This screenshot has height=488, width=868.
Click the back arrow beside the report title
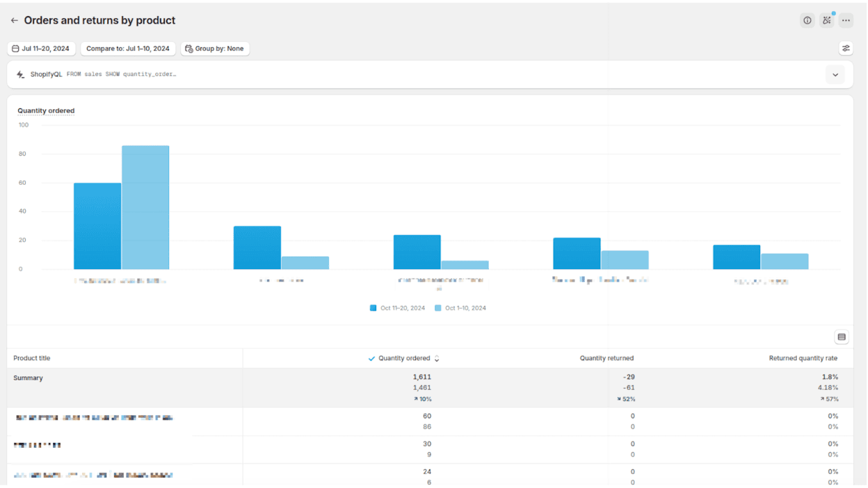click(14, 21)
